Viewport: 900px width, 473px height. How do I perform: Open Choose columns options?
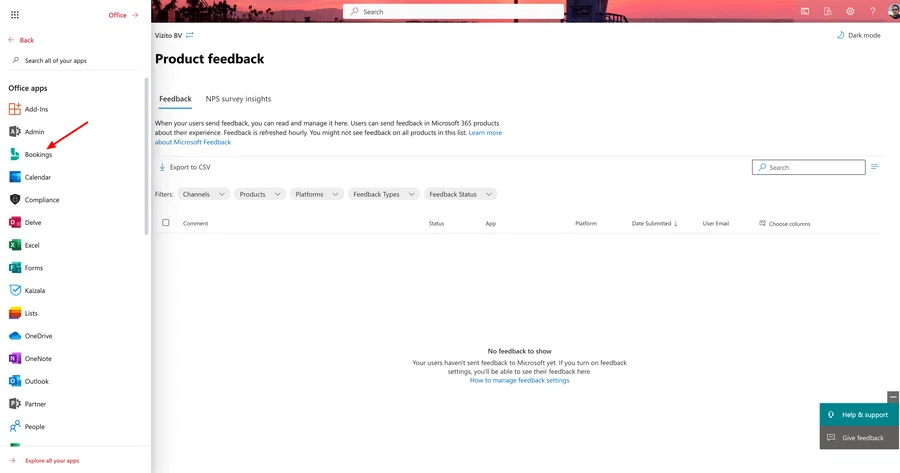point(785,223)
